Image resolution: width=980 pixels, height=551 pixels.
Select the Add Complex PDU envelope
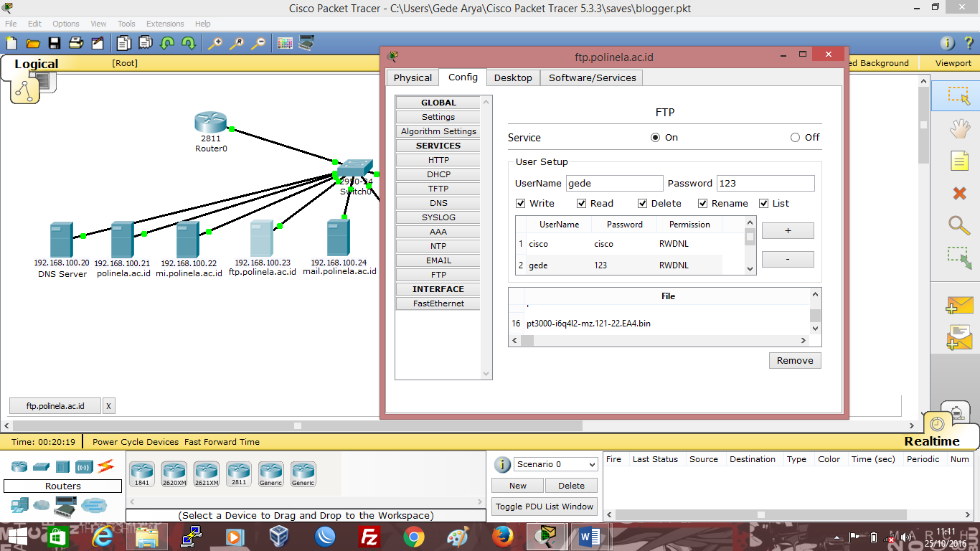click(959, 337)
